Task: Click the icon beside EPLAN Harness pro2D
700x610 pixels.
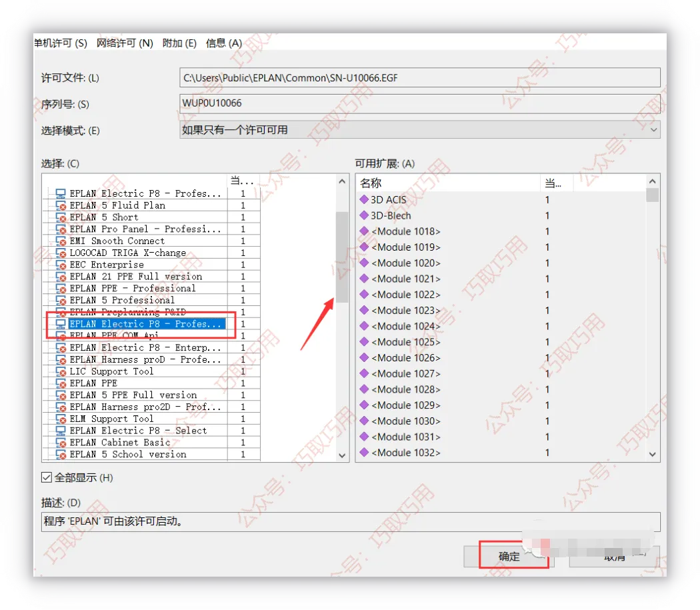Action: click(x=61, y=407)
